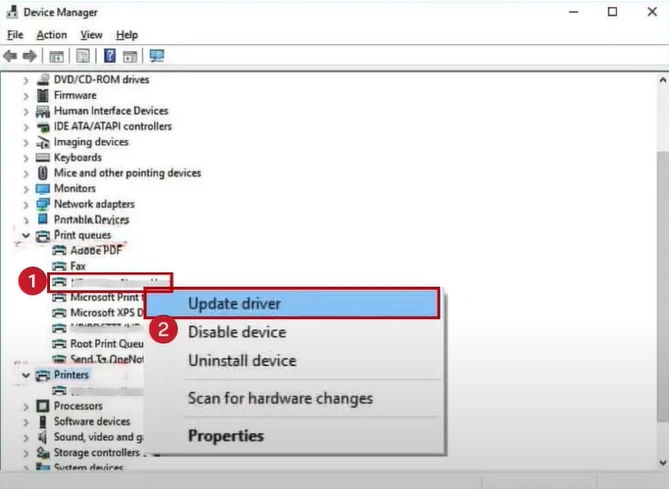Image resolution: width=669 pixels, height=489 pixels.
Task: Click the Forward arrow toolbar icon
Action: pyautogui.click(x=28, y=56)
